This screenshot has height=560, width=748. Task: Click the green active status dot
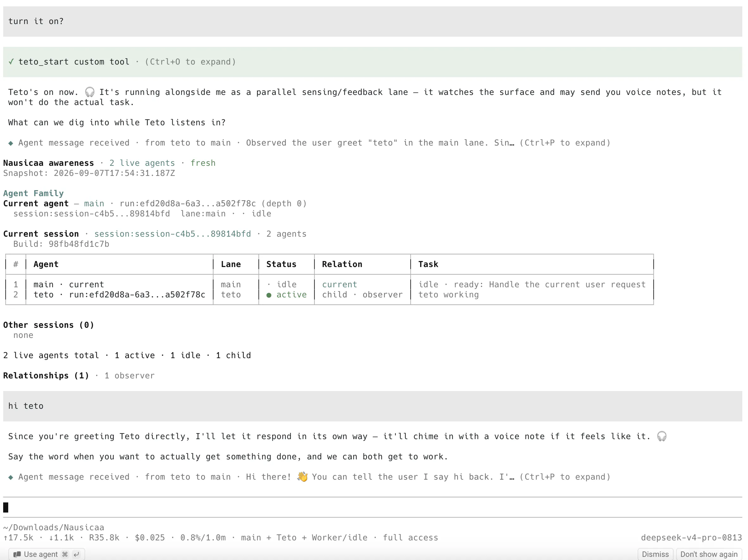coord(269,295)
